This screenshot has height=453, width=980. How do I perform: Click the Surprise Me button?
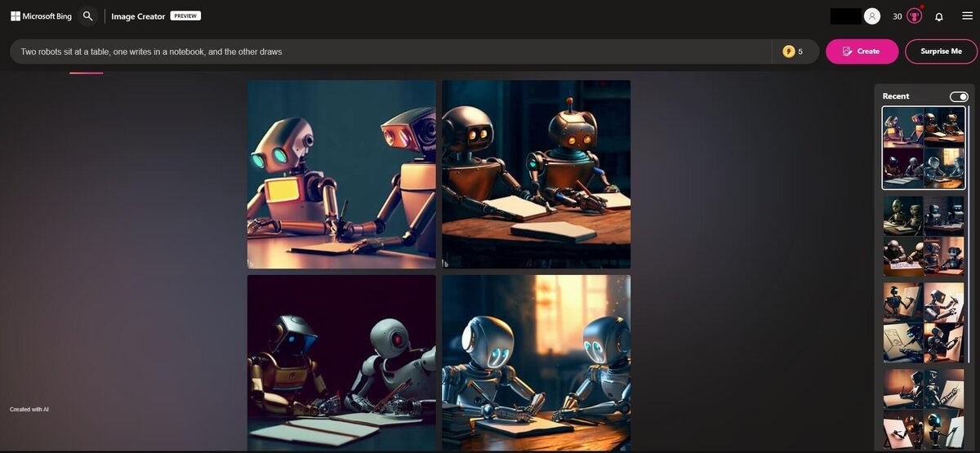click(941, 51)
